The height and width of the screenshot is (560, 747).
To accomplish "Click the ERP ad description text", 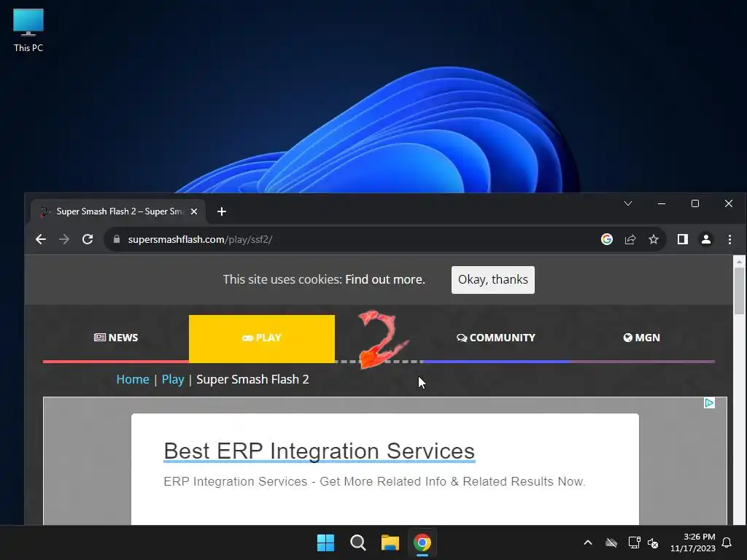I will pyautogui.click(x=374, y=481).
